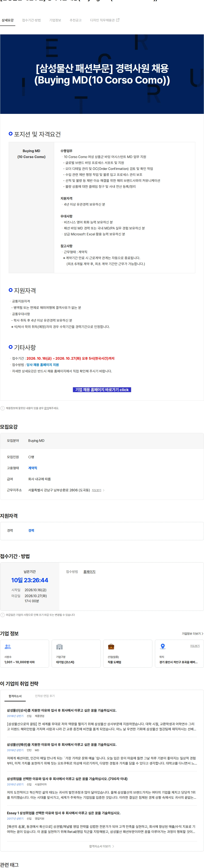Click the Buying MD 모집분야 value
This screenshot has height=868, width=204.
click(x=36, y=441)
